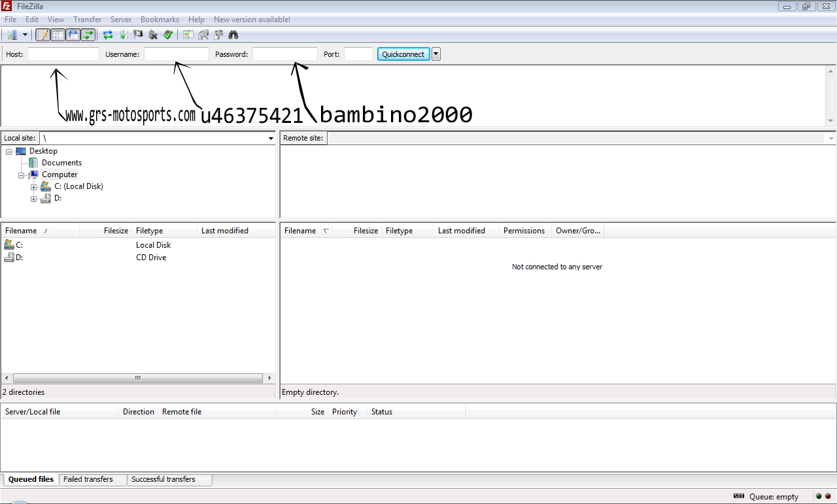The image size is (837, 504).
Task: Switch to the Successful transfers tab
Action: pyautogui.click(x=169, y=479)
